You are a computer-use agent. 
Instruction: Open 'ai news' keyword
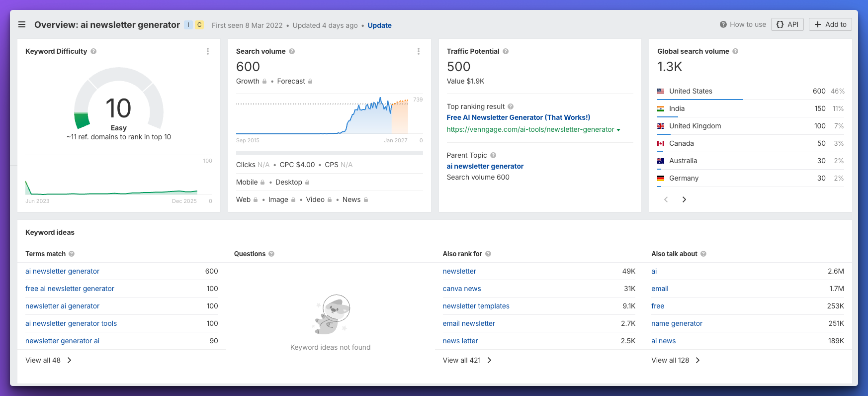point(664,341)
